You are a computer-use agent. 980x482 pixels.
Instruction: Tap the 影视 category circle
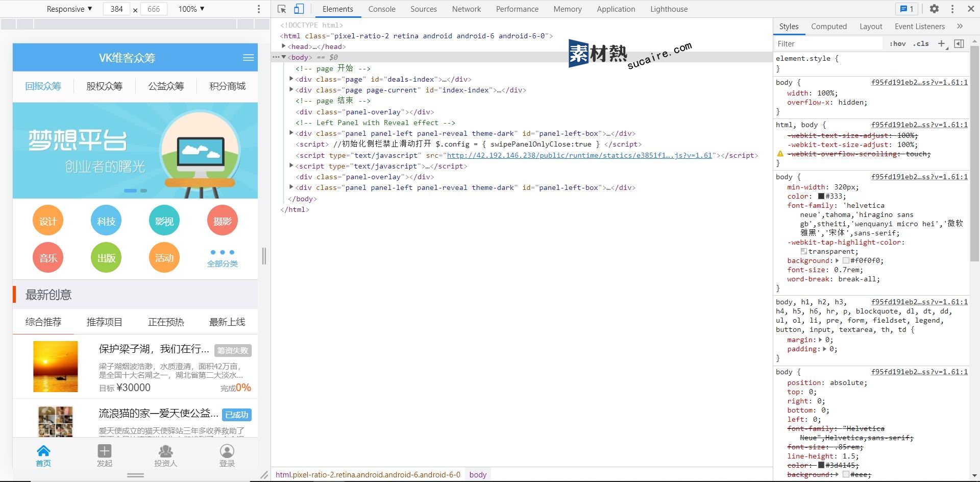[x=164, y=221]
